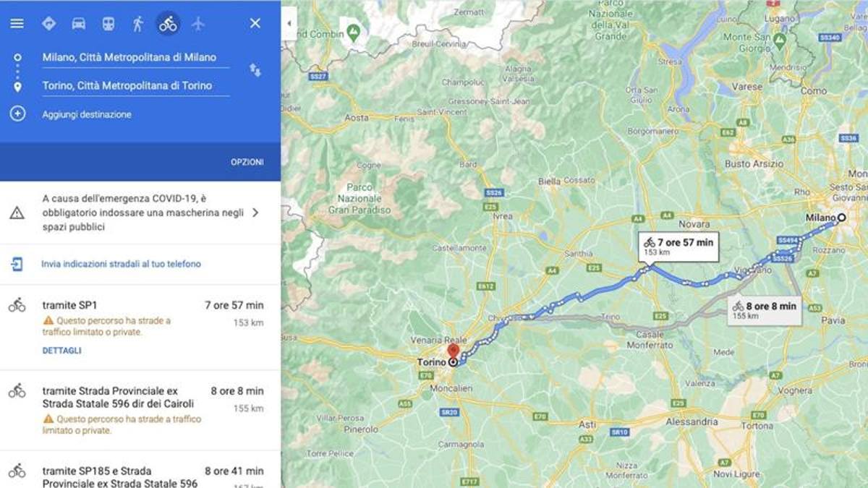Open the OPZIONI route options
Viewport: 868px width, 488px height.
pyautogui.click(x=247, y=162)
